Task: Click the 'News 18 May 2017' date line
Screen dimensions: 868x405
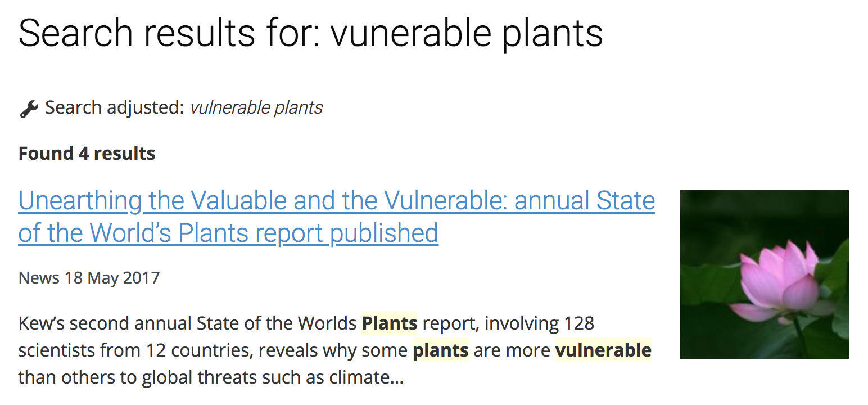Action: [x=89, y=278]
